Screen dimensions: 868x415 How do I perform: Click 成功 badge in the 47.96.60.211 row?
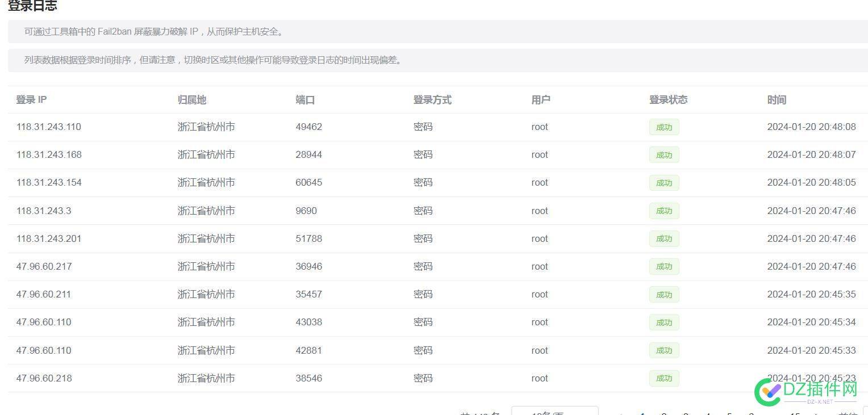tap(664, 295)
